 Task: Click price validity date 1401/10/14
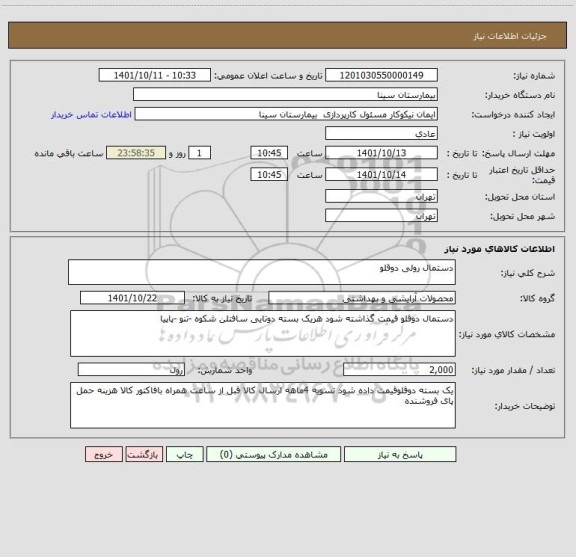coord(381,175)
